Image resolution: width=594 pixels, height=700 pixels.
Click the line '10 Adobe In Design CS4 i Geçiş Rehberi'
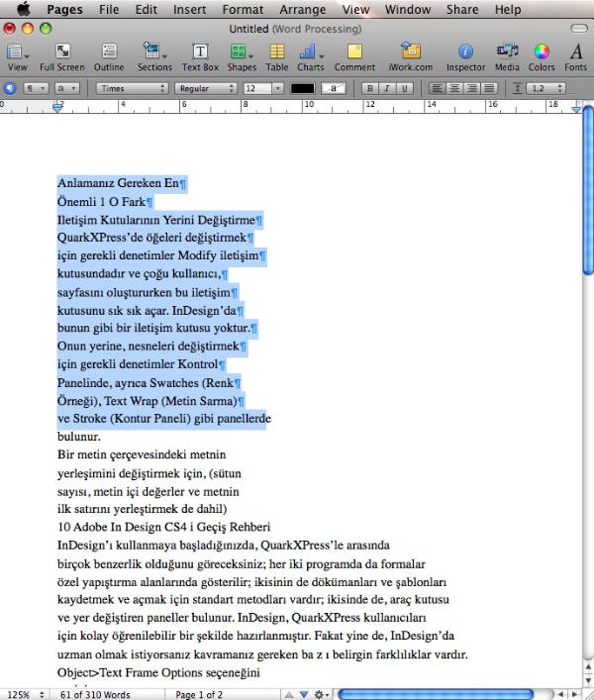tap(163, 528)
